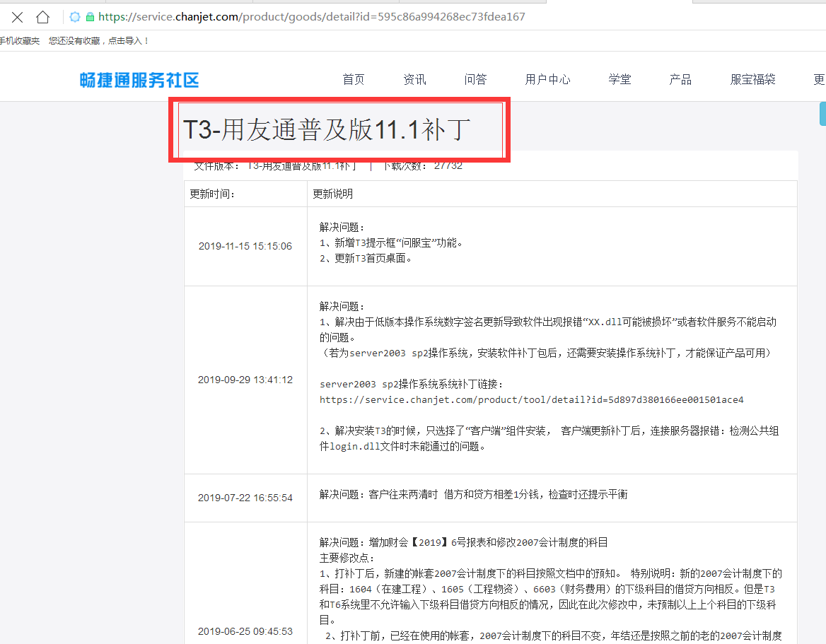The image size is (826, 644).
Task: Open the 产品 navigation item
Action: (680, 79)
